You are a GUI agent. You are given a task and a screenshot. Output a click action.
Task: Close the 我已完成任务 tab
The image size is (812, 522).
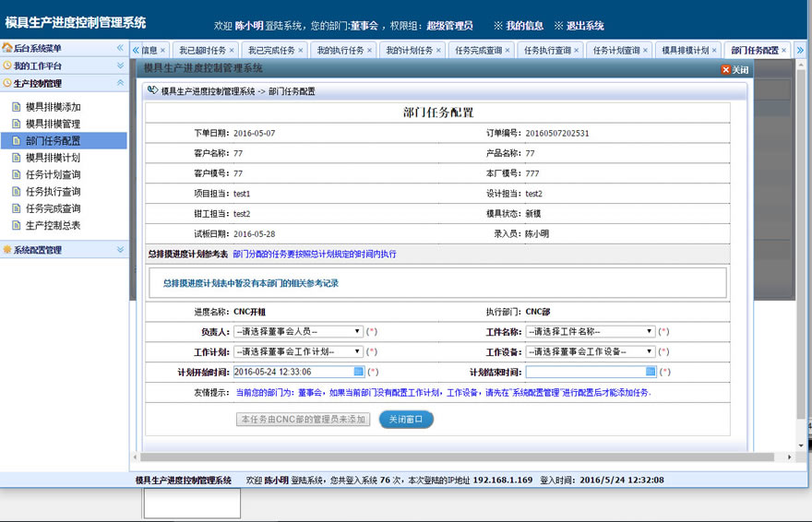pos(301,50)
